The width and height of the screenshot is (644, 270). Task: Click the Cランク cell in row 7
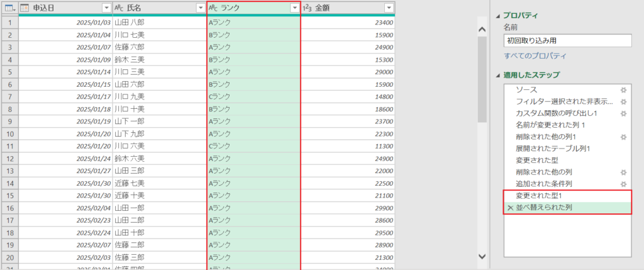[253, 96]
